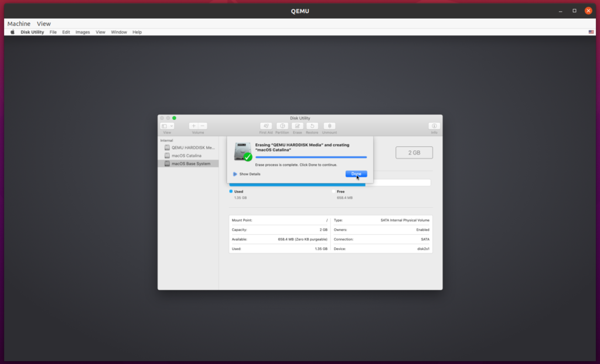The image size is (600, 364).
Task: Open the View options dropdown arrow
Action: click(x=171, y=126)
